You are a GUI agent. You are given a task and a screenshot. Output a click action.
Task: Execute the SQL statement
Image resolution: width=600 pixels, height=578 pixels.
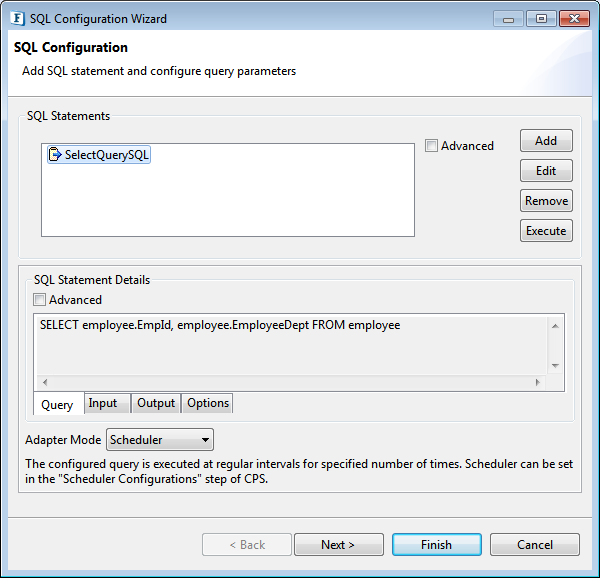coord(546,231)
